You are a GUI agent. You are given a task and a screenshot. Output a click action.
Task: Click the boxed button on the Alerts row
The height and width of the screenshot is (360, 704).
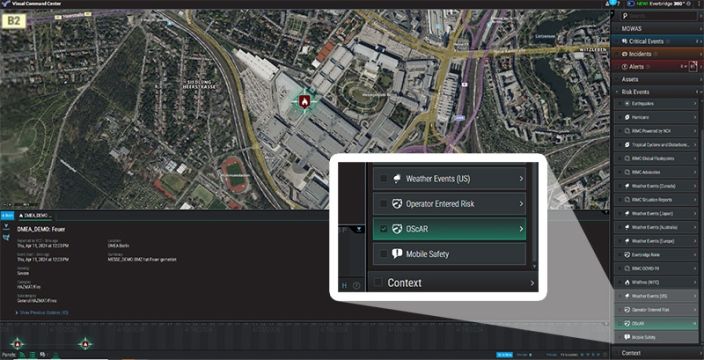click(693, 66)
